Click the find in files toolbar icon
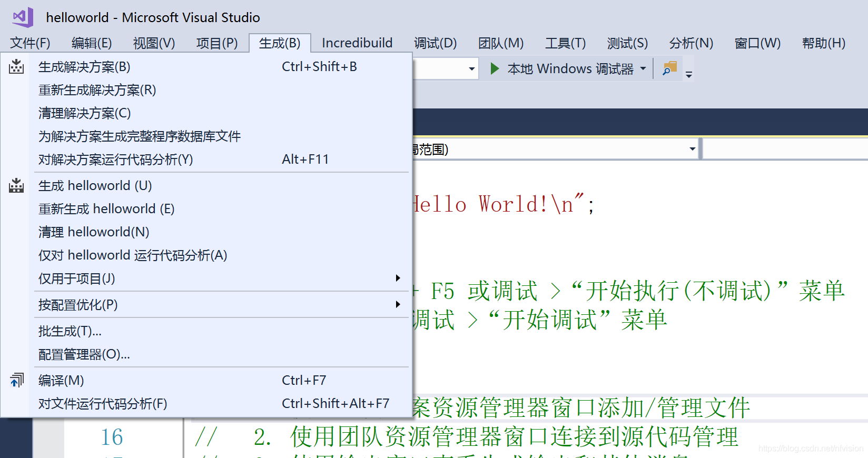Screen dimensions: 868x458 [x=669, y=68]
